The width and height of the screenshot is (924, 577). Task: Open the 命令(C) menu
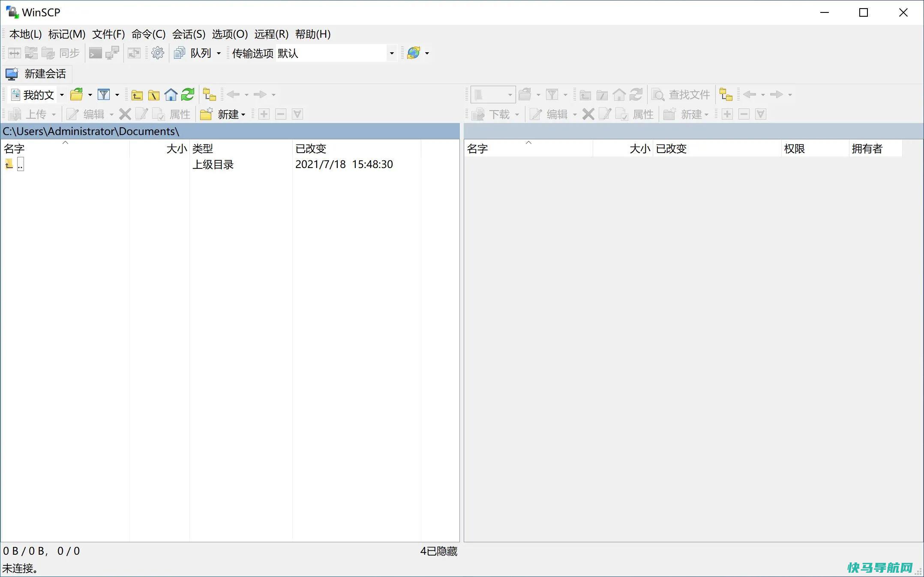pyautogui.click(x=148, y=34)
